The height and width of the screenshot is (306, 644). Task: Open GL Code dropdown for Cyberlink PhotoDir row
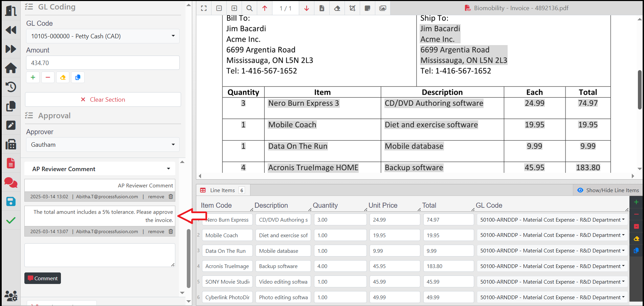click(x=552, y=297)
